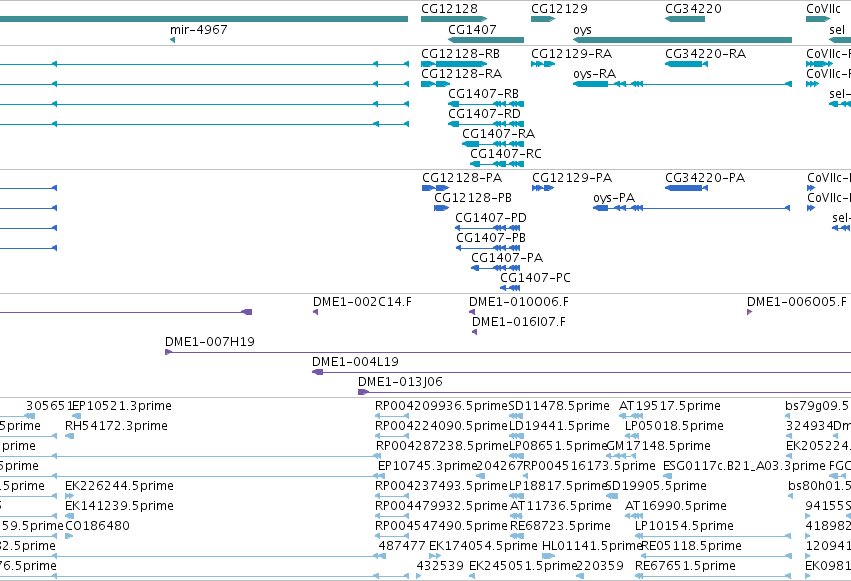
Task: Select the CO186480 EST label
Action: [97, 526]
